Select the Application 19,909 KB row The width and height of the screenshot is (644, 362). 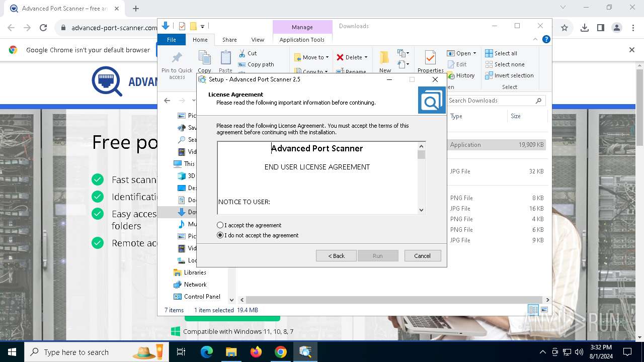tap(497, 145)
